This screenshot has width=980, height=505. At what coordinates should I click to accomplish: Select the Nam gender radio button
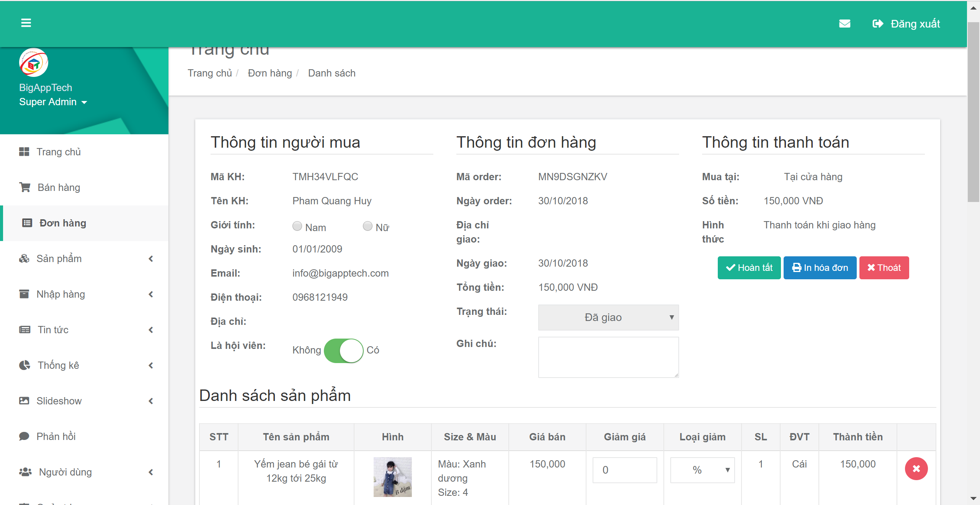coord(297,226)
